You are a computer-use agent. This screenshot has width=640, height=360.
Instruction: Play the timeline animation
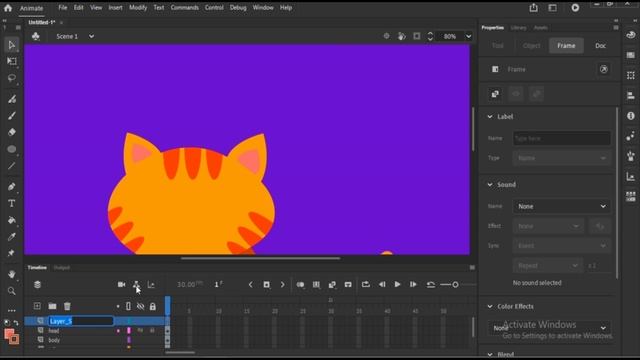pos(397,284)
